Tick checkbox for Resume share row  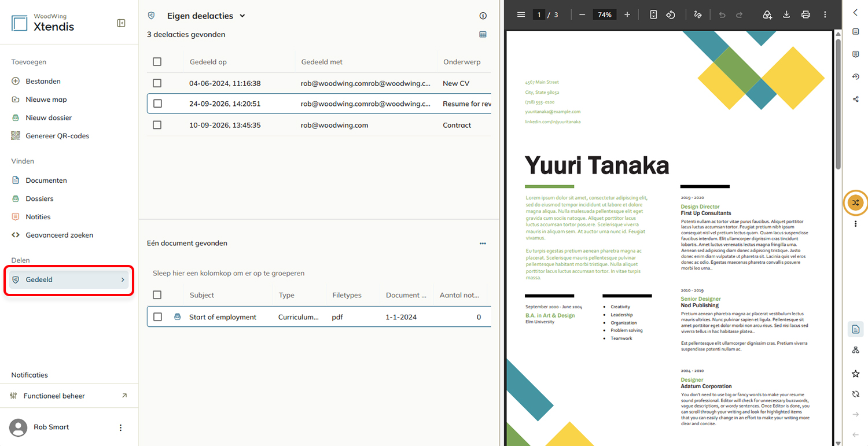pos(157,104)
